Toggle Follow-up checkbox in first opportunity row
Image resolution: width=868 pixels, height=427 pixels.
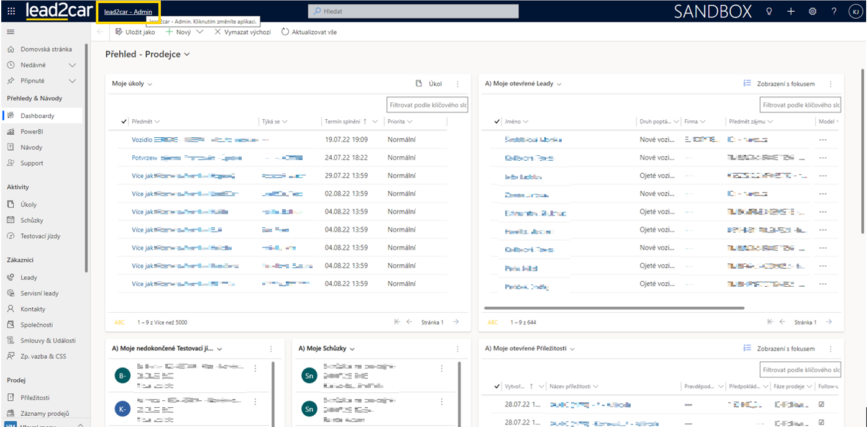(x=821, y=405)
